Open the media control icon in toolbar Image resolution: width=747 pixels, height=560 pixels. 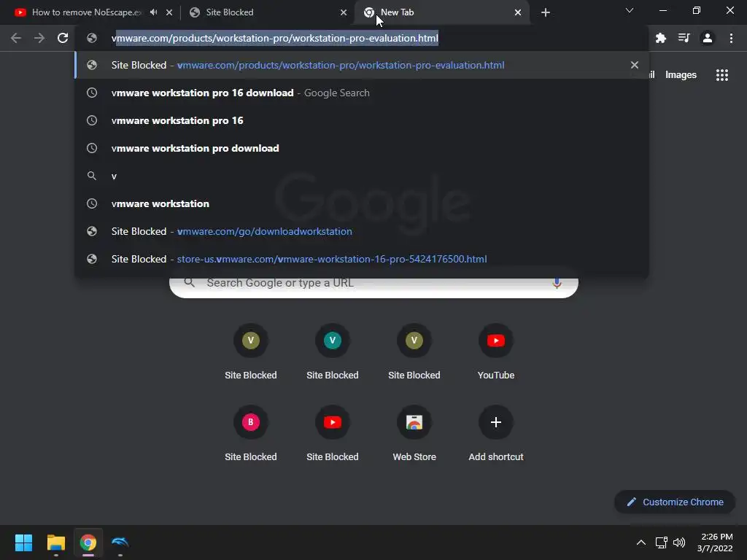click(684, 38)
